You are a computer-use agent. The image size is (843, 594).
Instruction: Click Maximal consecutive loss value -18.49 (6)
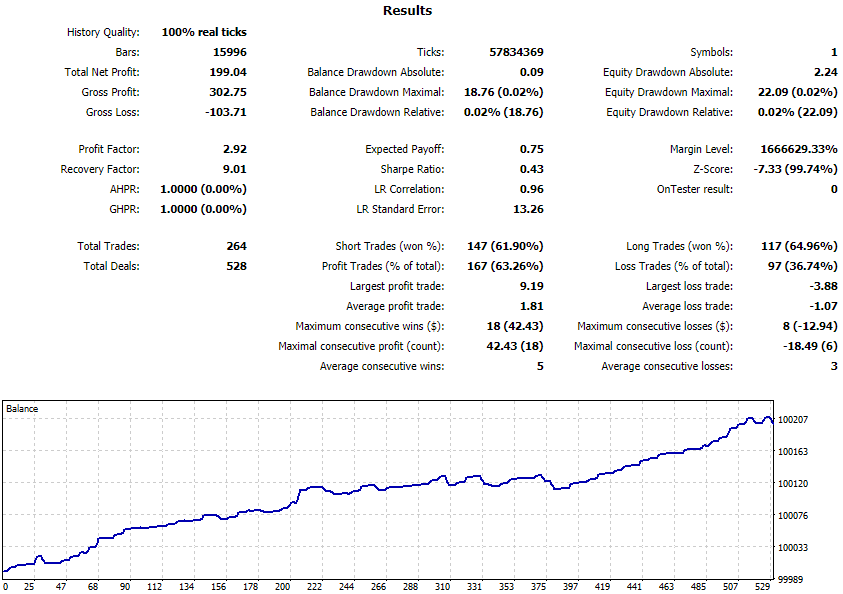810,346
